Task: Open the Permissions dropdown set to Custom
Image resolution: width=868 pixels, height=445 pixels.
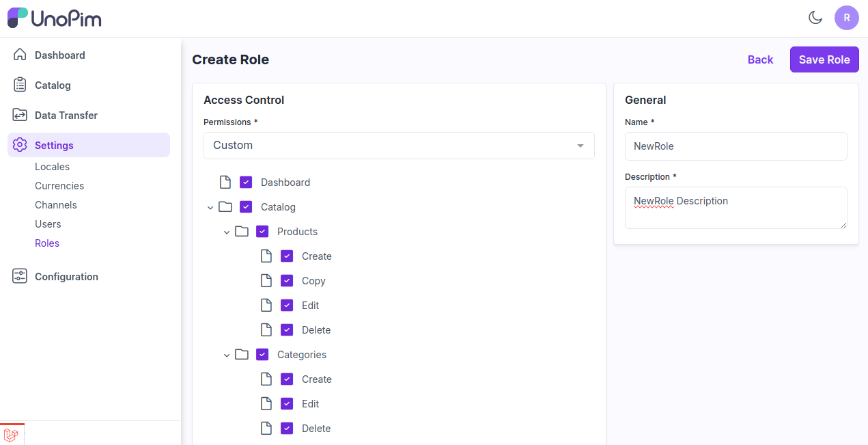Action: pyautogui.click(x=399, y=146)
